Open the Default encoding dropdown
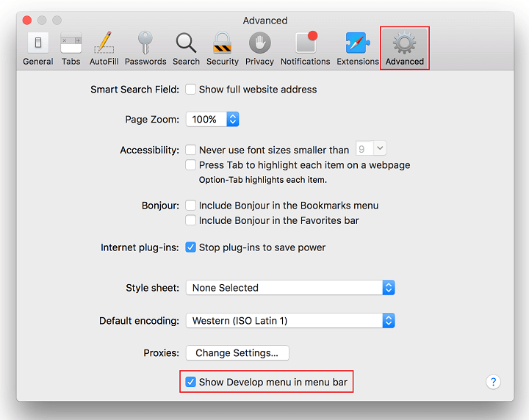Image resolution: width=529 pixels, height=420 pixels. [x=290, y=321]
